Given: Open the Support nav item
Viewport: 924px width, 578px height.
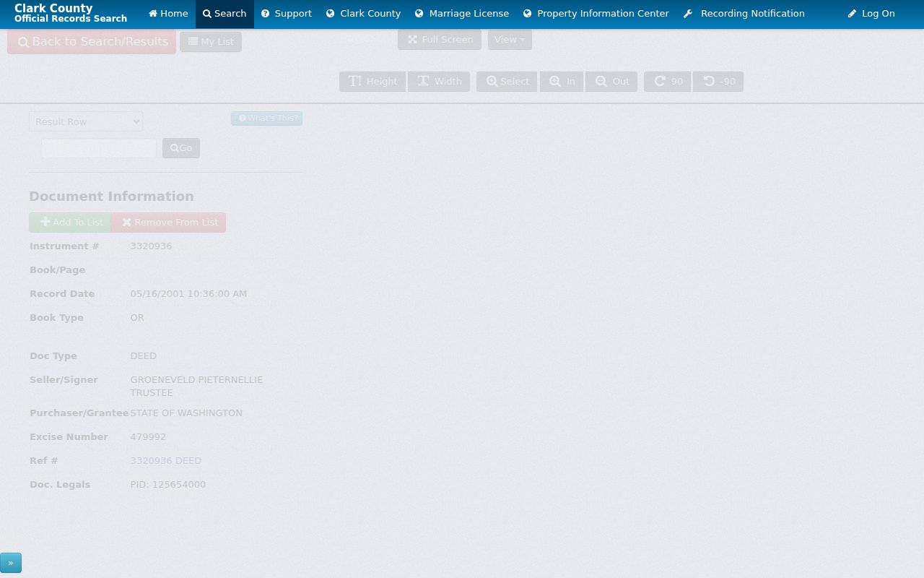Looking at the screenshot, I should pos(287,14).
